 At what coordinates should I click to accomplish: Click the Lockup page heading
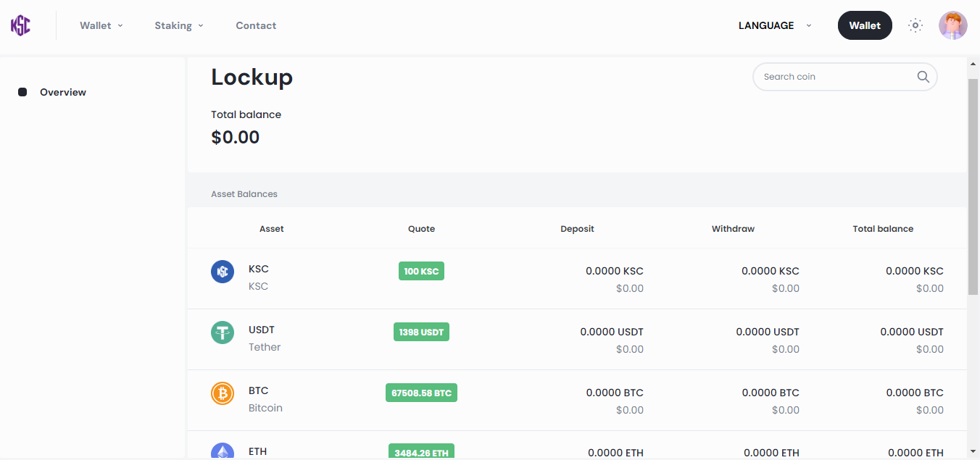[x=252, y=77]
